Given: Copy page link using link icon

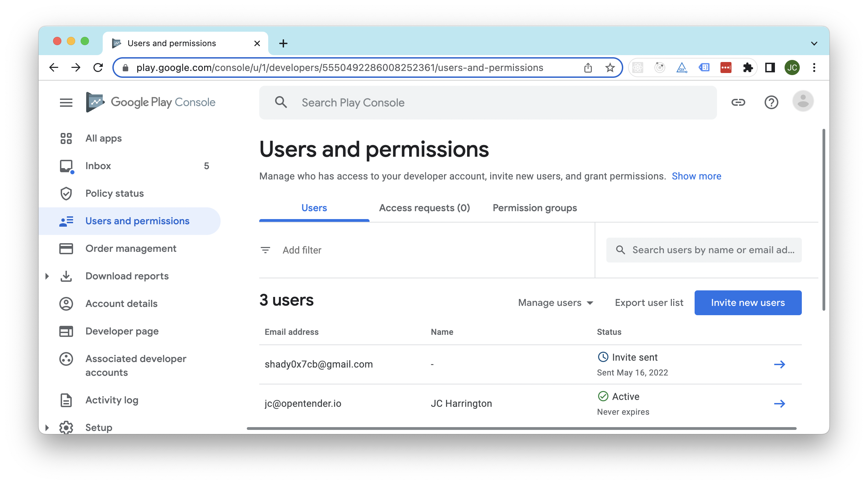Looking at the screenshot, I should [x=738, y=102].
